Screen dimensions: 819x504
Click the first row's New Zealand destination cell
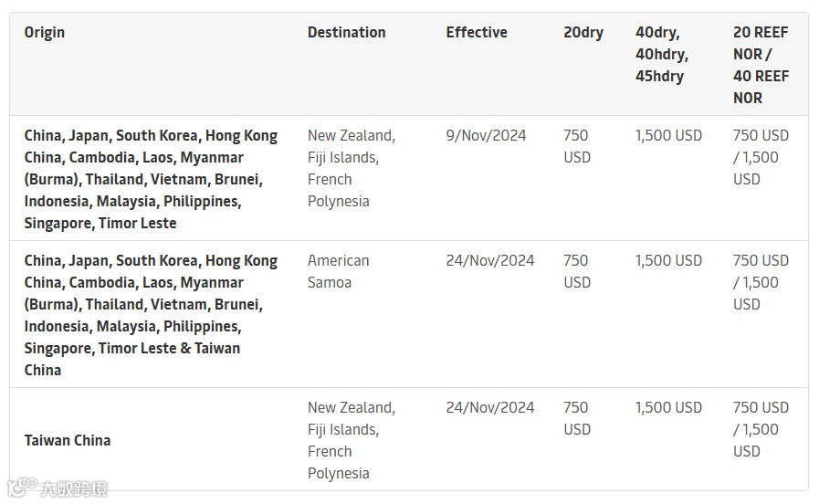tap(352, 168)
